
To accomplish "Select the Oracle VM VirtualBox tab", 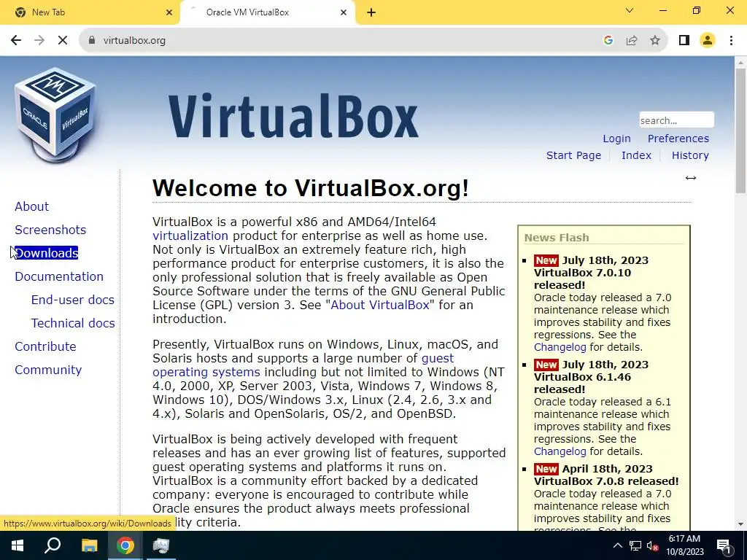I will click(267, 12).
